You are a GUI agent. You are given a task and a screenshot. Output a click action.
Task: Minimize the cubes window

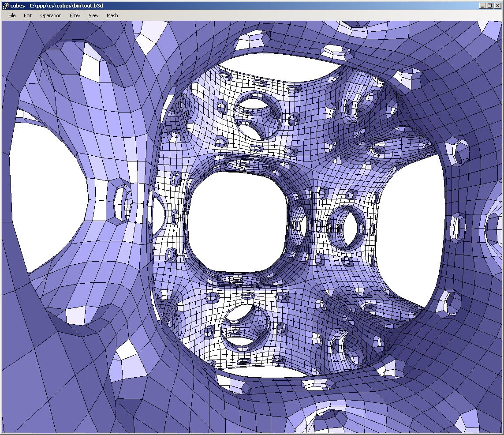click(482, 6)
